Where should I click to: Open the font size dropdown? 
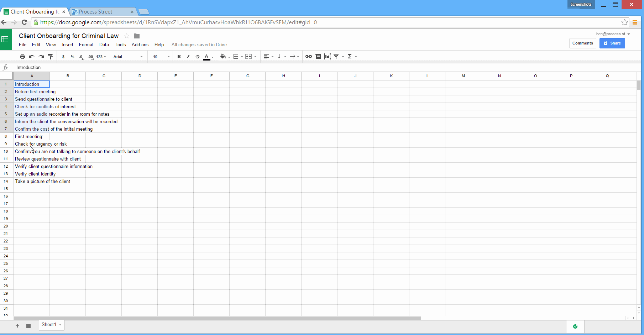pos(161,57)
